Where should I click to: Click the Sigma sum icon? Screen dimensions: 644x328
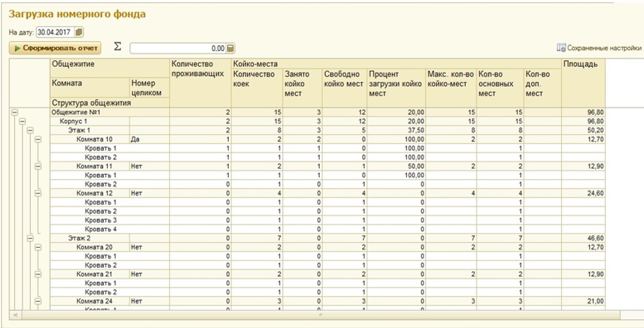pos(117,47)
